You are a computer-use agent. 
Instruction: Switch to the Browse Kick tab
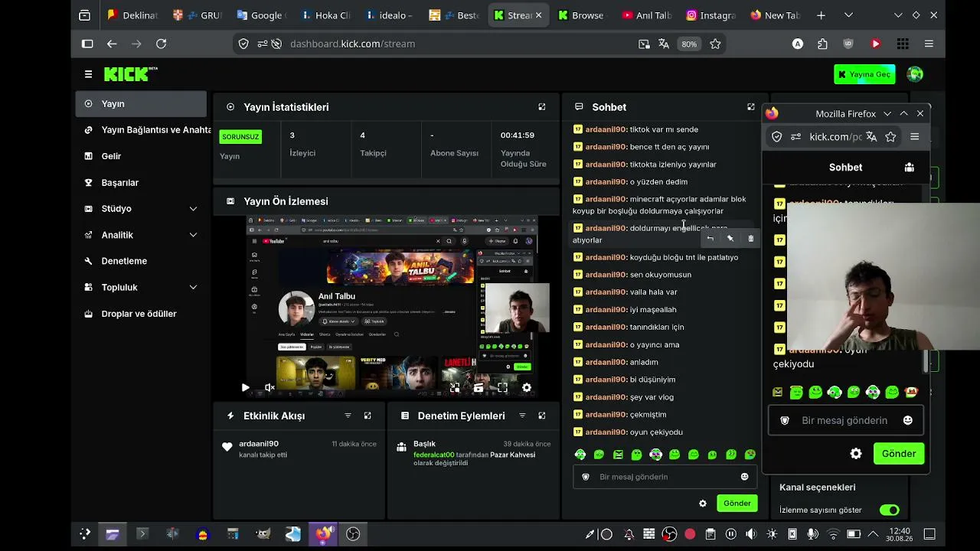coord(581,15)
